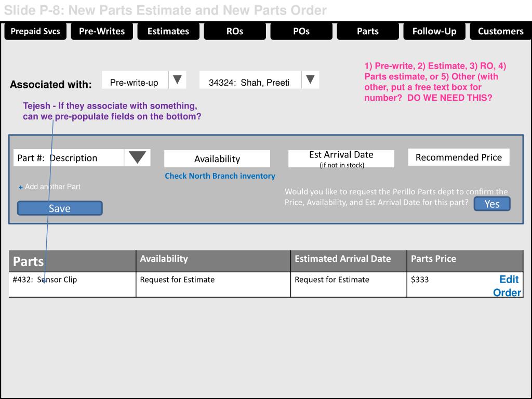The image size is (532, 399).
Task: Select the POs tab
Action: tap(301, 31)
